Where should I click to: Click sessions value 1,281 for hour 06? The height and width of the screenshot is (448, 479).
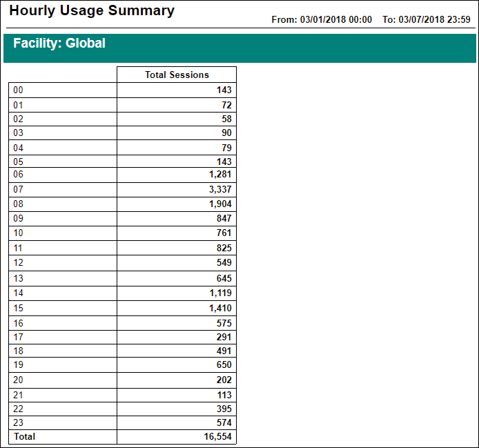click(x=220, y=175)
